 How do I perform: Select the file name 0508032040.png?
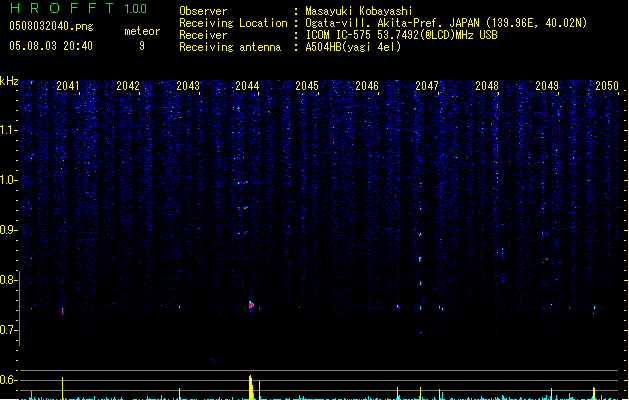(51, 26)
